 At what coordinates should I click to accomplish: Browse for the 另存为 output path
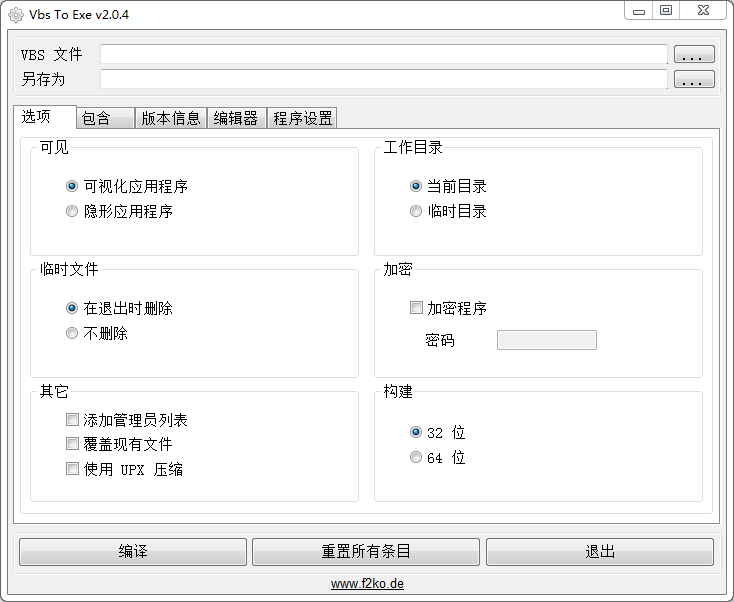(x=693, y=80)
